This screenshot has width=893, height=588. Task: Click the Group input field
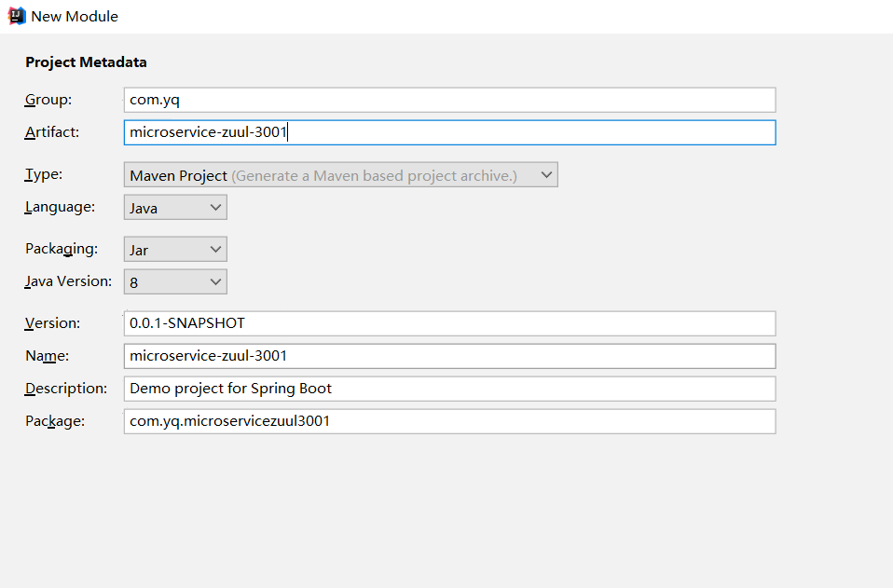450,100
